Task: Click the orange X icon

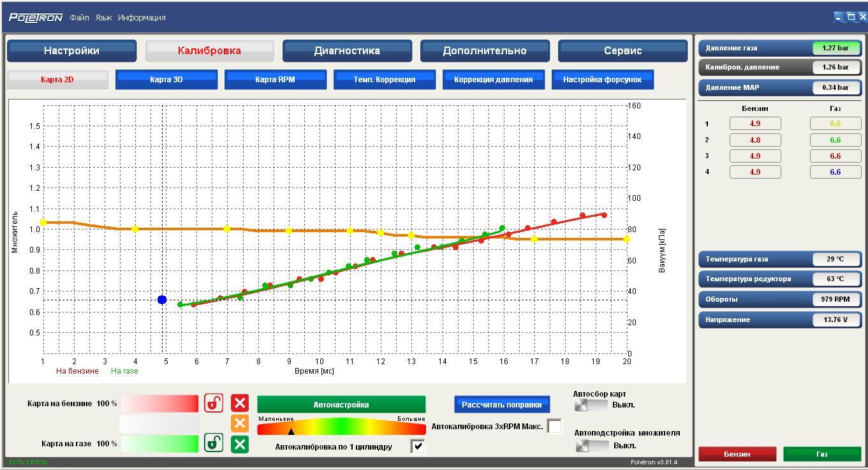Action: click(x=240, y=423)
